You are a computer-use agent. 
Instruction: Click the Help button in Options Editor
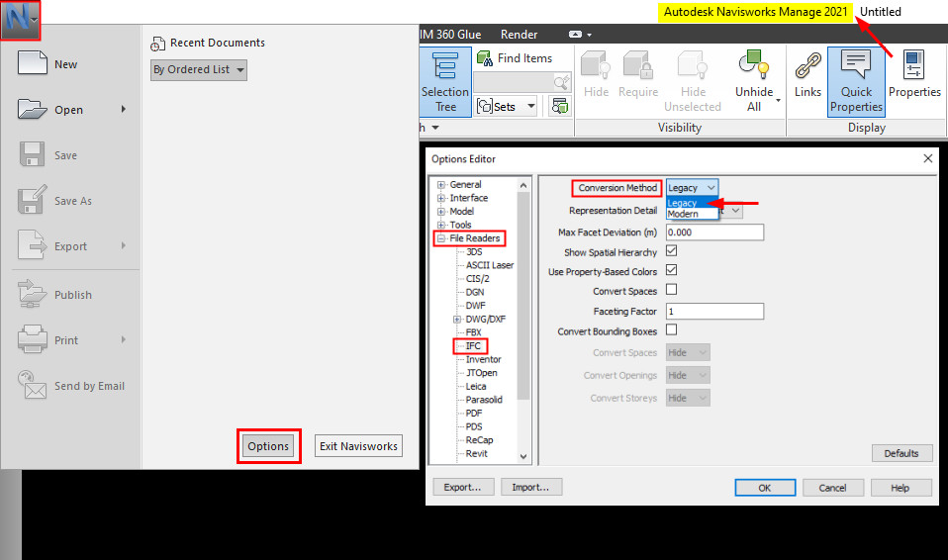tap(901, 488)
